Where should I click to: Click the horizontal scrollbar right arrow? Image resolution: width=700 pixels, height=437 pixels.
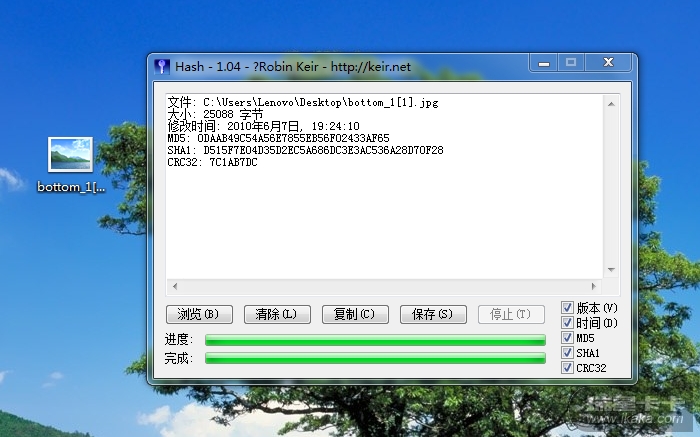(593, 286)
